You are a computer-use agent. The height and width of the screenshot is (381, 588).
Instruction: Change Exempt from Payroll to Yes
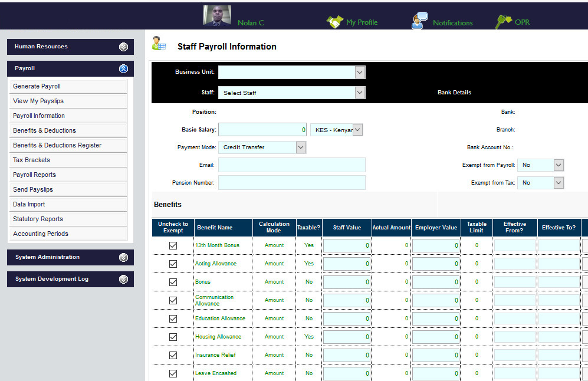point(558,165)
